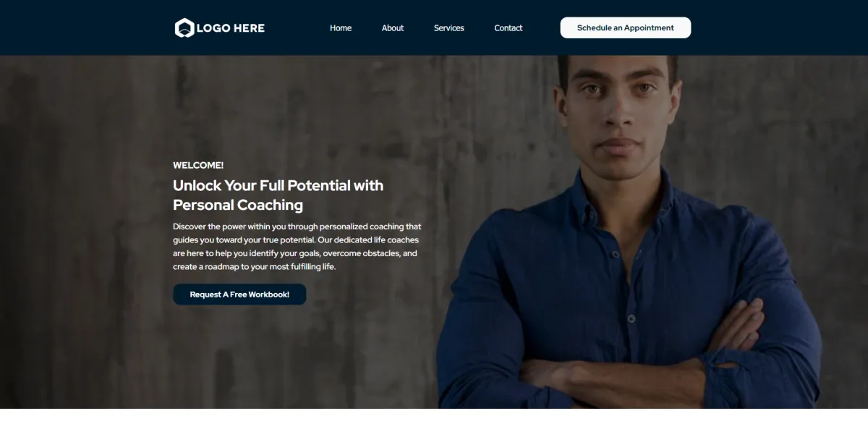Click the concrete wall left of WELCOME! text
This screenshot has height=424, width=868.
(x=87, y=165)
